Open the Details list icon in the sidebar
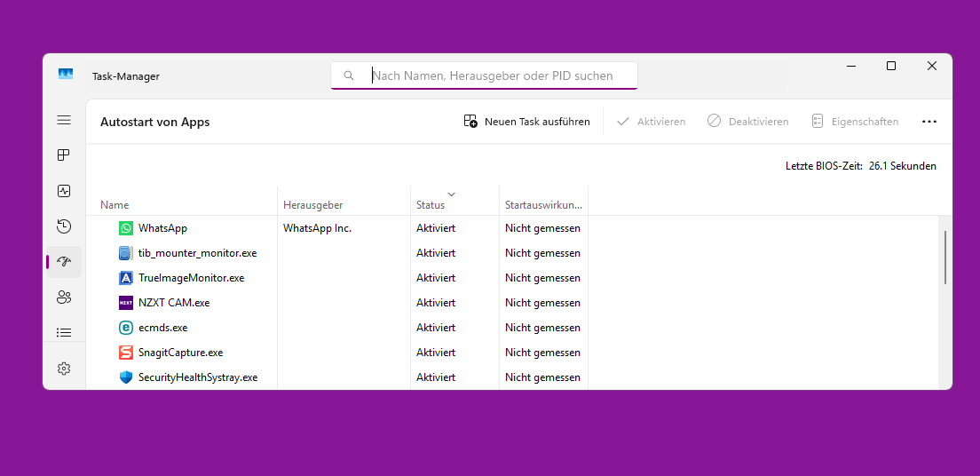This screenshot has height=476, width=980. pyautogui.click(x=64, y=333)
